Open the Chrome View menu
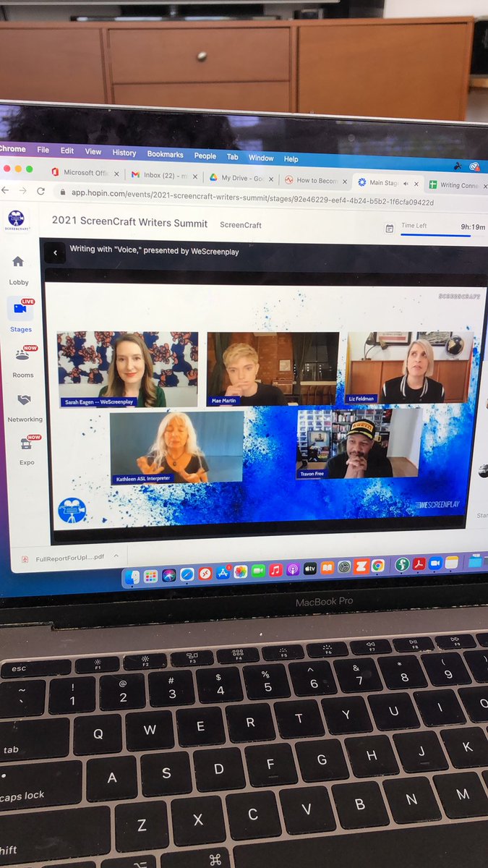The width and height of the screenshot is (488, 868). pos(93,152)
